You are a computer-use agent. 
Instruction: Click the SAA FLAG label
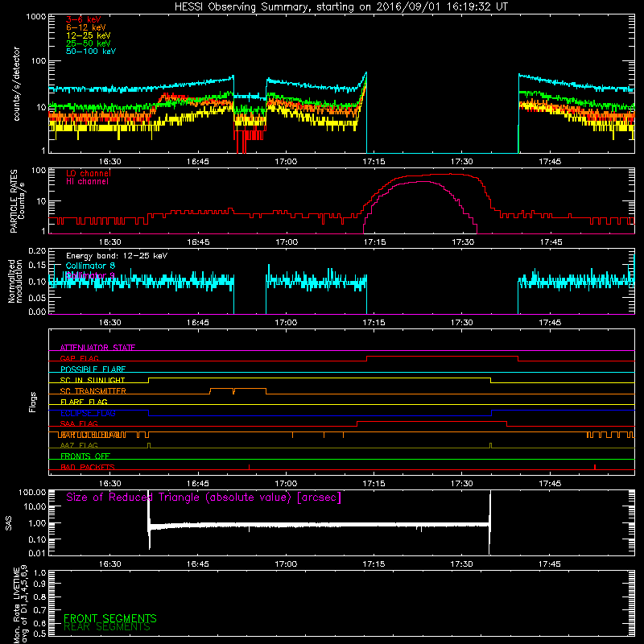(79, 424)
